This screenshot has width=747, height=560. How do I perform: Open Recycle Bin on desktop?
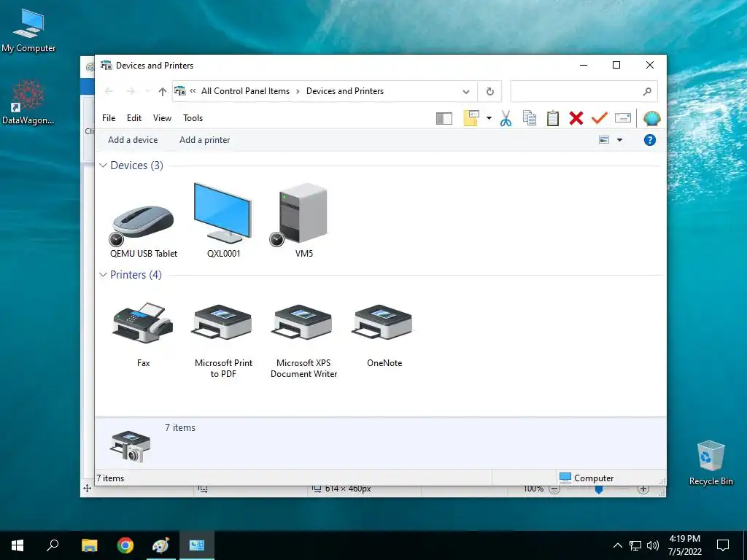[x=711, y=462]
